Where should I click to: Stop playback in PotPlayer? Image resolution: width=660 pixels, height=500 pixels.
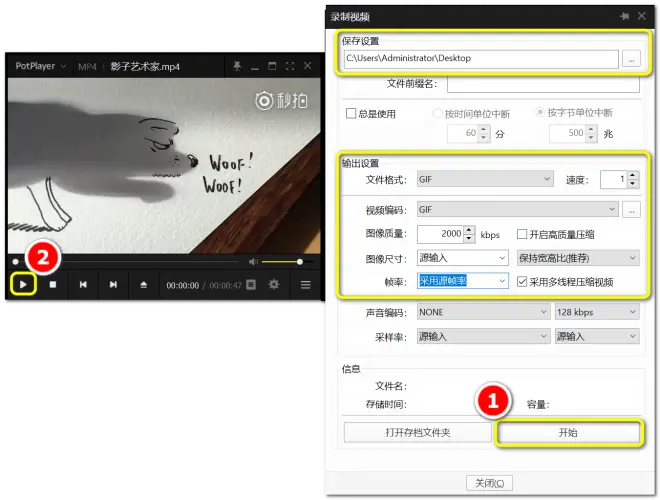pyautogui.click(x=53, y=285)
